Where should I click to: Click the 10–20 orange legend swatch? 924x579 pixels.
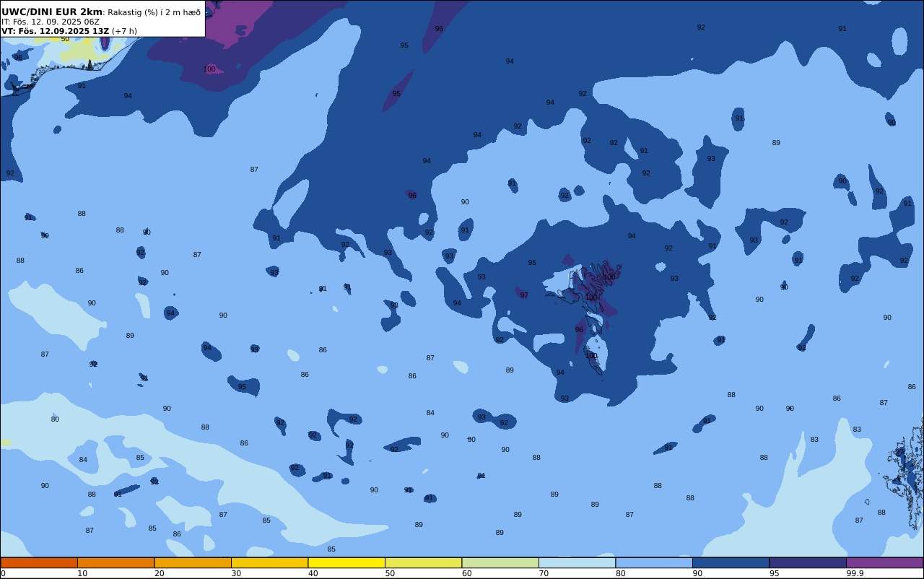tap(115, 562)
